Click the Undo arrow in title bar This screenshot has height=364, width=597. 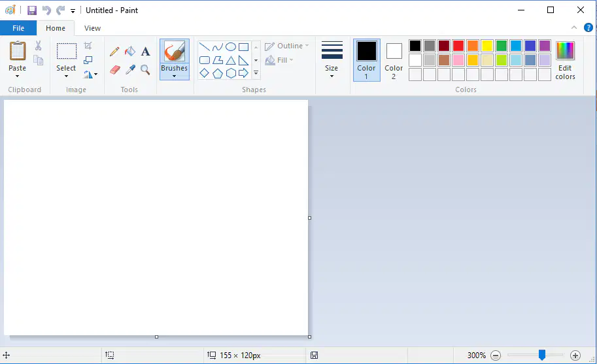[46, 10]
